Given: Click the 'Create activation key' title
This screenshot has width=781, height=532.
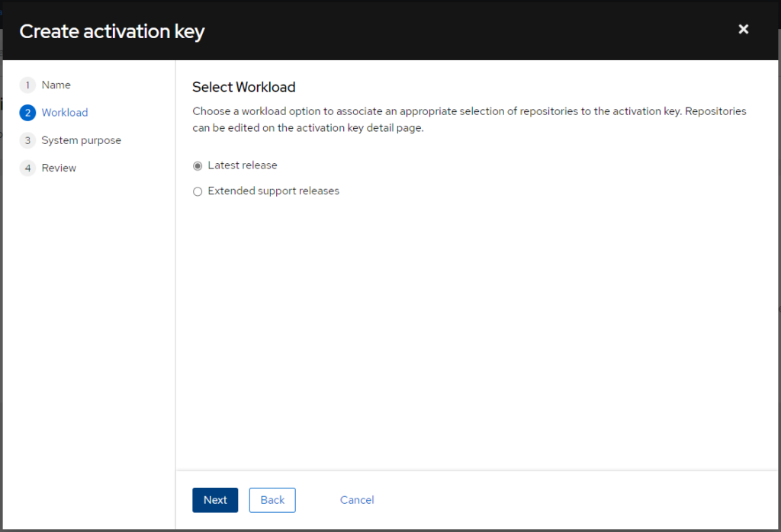Looking at the screenshot, I should (112, 31).
